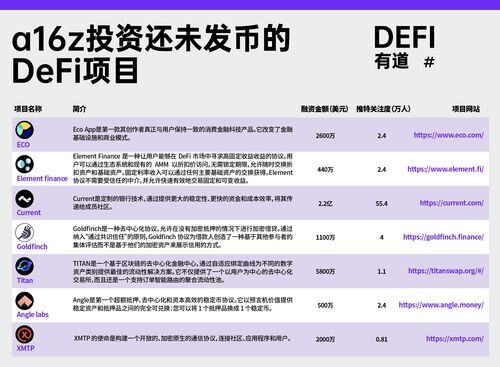Click the Current wave logo icon

(24, 199)
